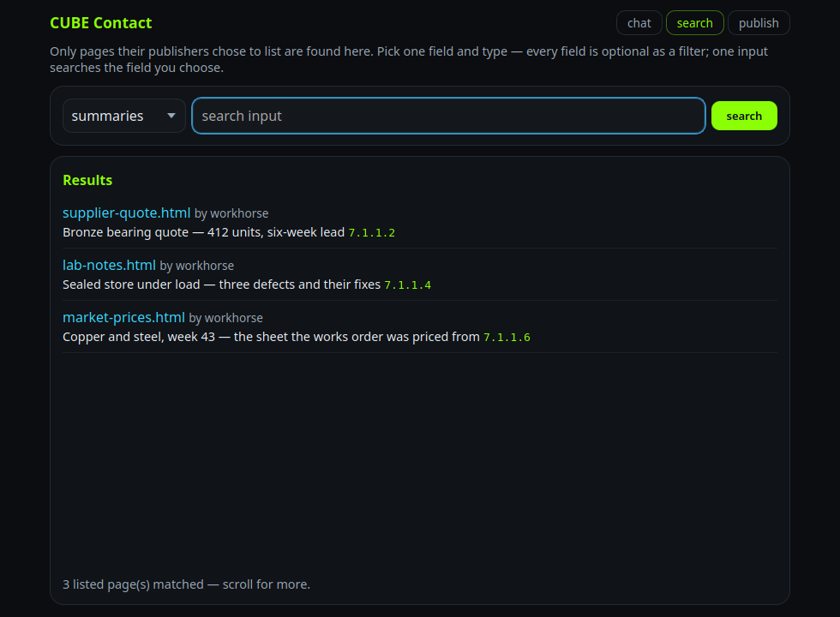Open market-prices.html link
This screenshot has width=840, height=617.
coord(123,318)
